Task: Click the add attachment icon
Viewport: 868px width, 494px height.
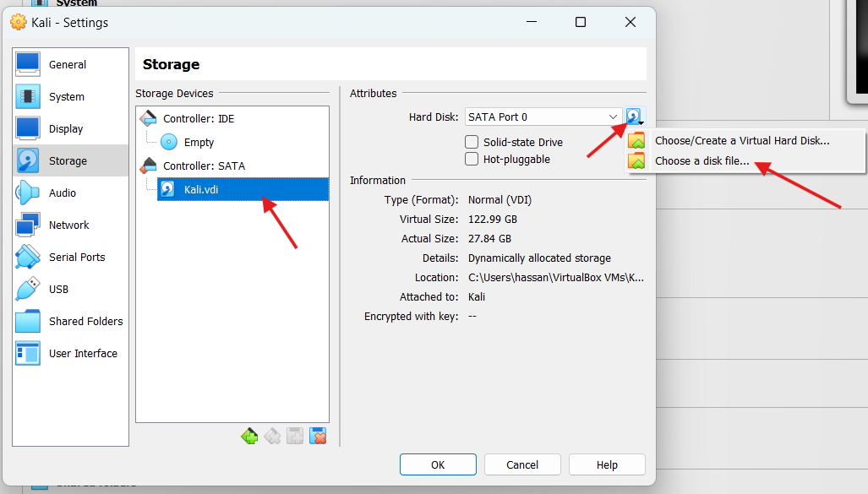Action: click(295, 436)
